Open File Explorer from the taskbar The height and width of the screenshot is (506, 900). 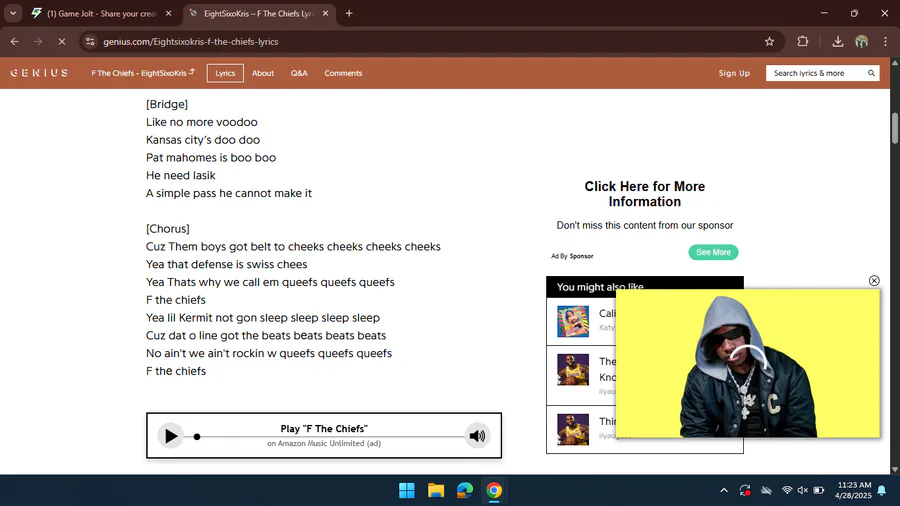point(436,491)
